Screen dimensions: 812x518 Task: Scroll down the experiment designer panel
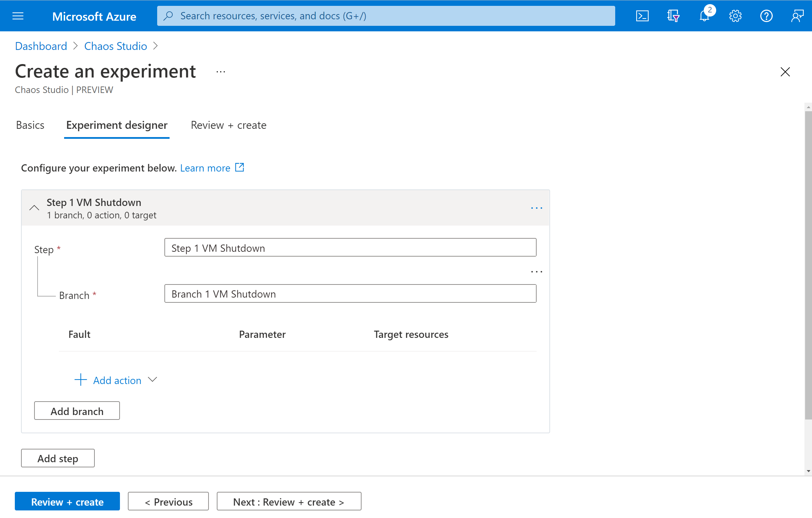click(x=807, y=473)
